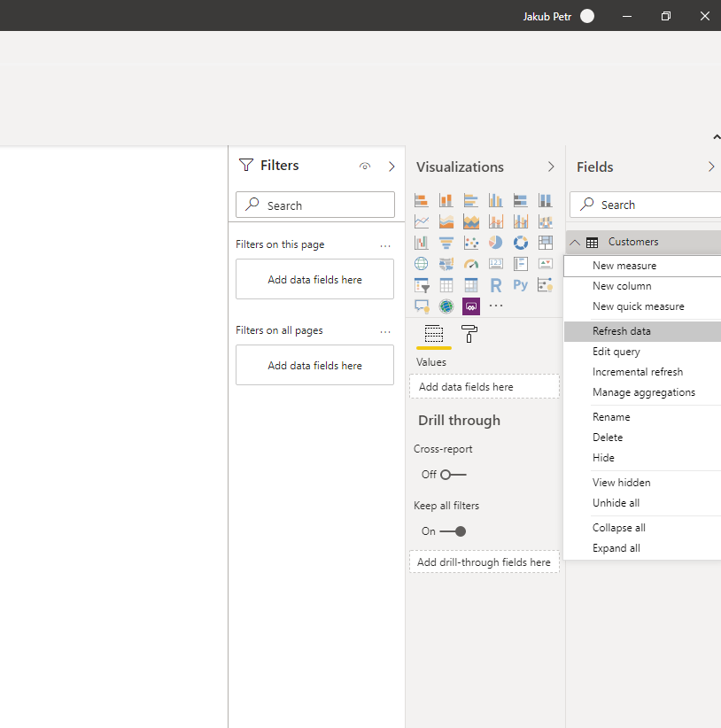This screenshot has height=728, width=721.
Task: Switch to the Fields well tab
Action: (x=434, y=334)
